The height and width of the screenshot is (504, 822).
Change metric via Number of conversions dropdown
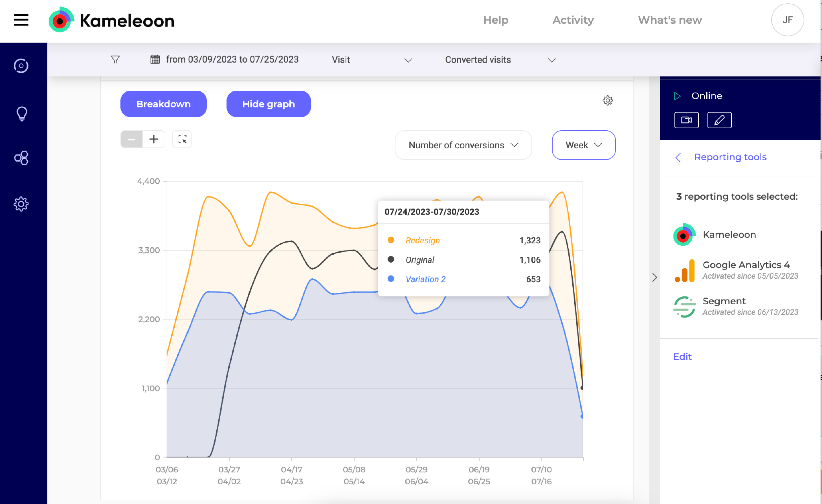coord(463,145)
